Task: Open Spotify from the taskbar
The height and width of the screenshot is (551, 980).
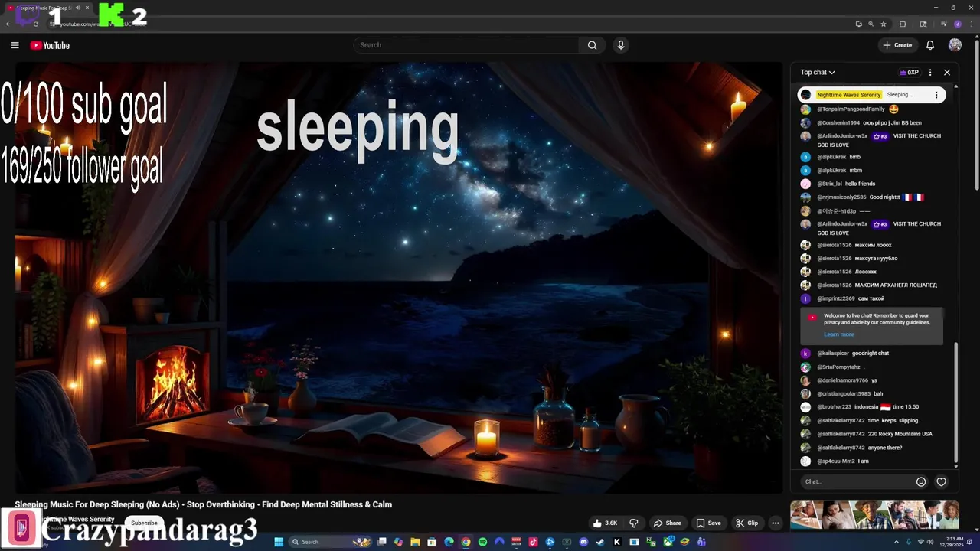Action: (x=482, y=542)
